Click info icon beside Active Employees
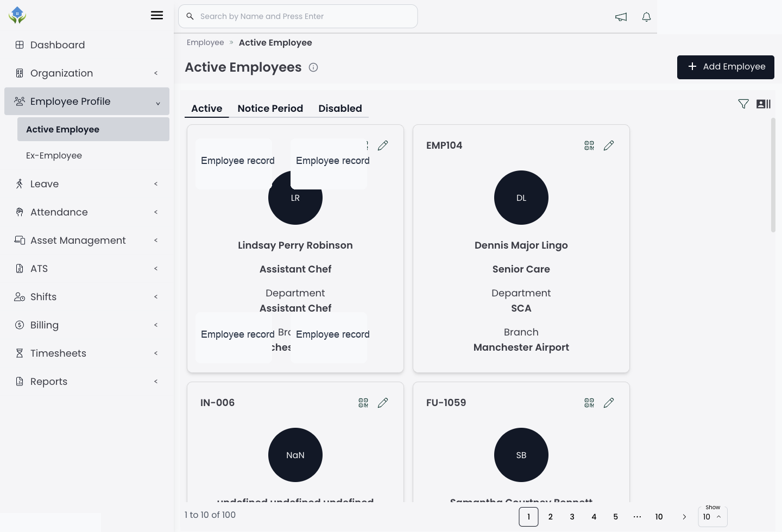 [313, 67]
